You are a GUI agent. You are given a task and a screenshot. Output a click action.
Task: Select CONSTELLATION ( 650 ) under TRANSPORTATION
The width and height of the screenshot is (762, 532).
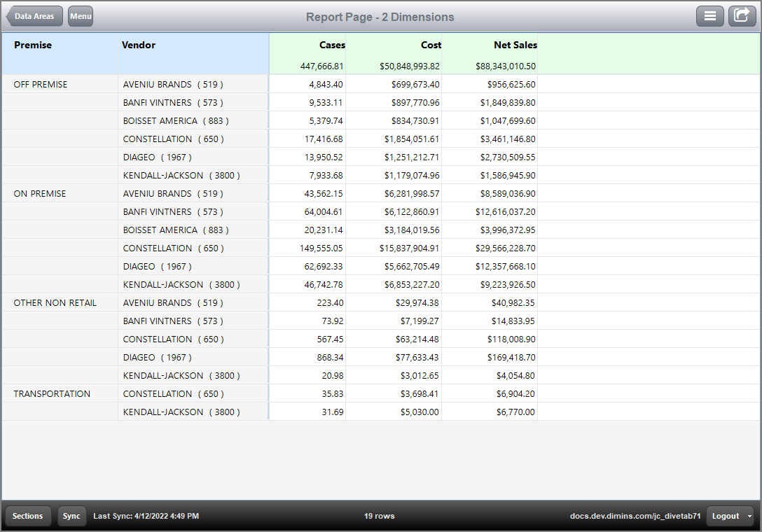174,393
